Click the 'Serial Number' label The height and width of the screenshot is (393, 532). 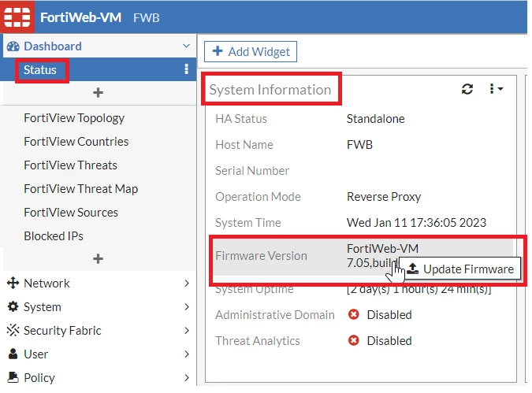tap(252, 171)
